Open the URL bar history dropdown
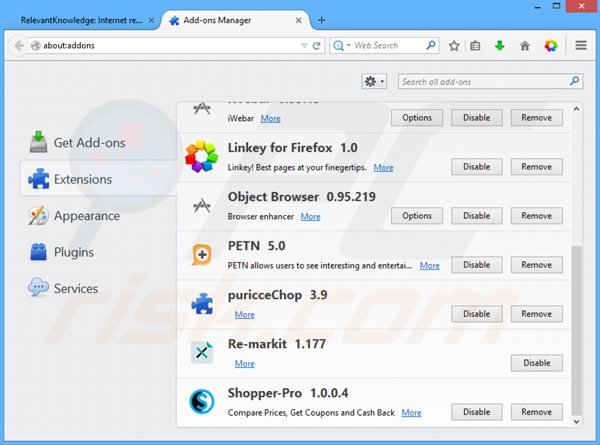The width and height of the screenshot is (600, 445). 305,46
